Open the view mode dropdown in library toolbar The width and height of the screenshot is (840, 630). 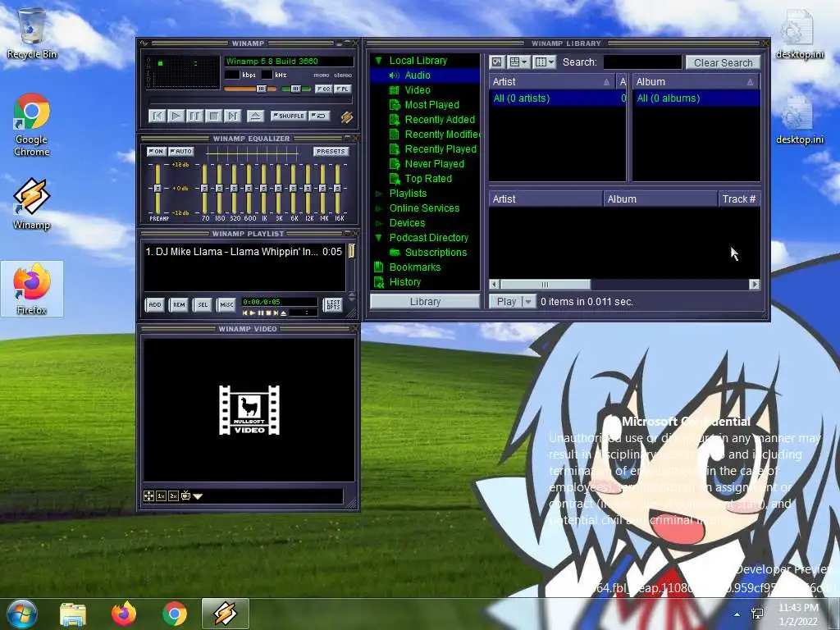[518, 62]
